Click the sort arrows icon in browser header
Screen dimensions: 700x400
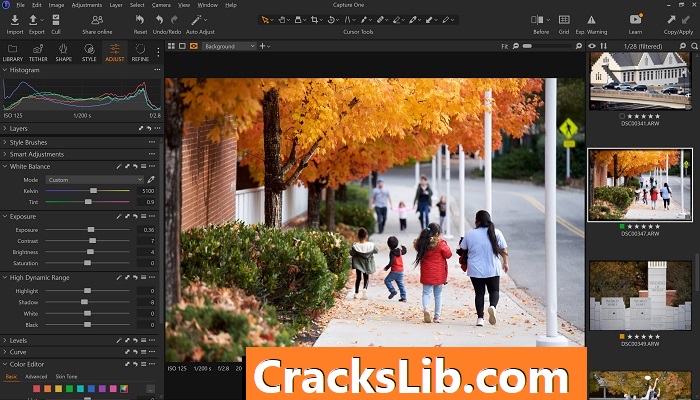click(x=604, y=46)
